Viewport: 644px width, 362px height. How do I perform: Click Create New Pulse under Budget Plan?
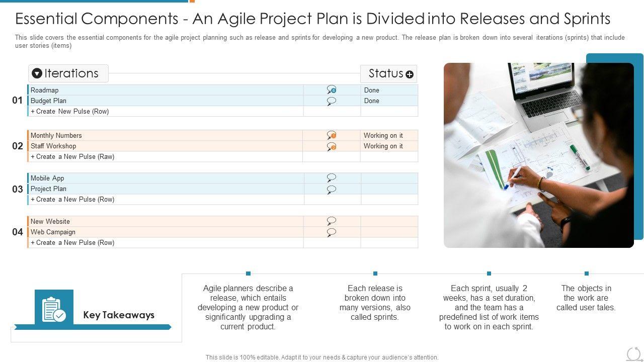pyautogui.click(x=69, y=111)
